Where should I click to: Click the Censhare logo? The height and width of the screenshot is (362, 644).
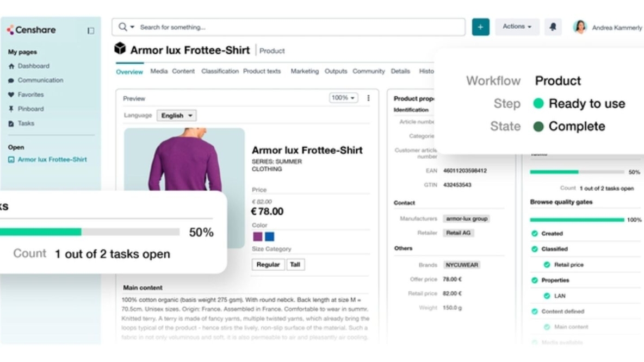point(31,30)
